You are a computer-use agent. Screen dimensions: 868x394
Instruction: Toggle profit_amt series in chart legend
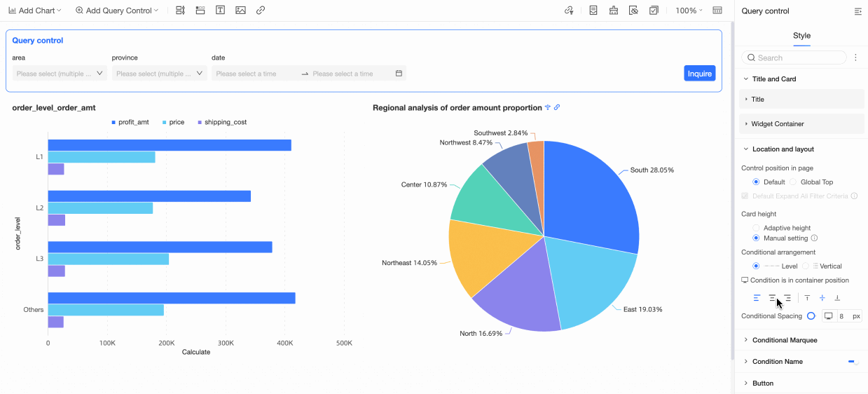click(x=130, y=122)
